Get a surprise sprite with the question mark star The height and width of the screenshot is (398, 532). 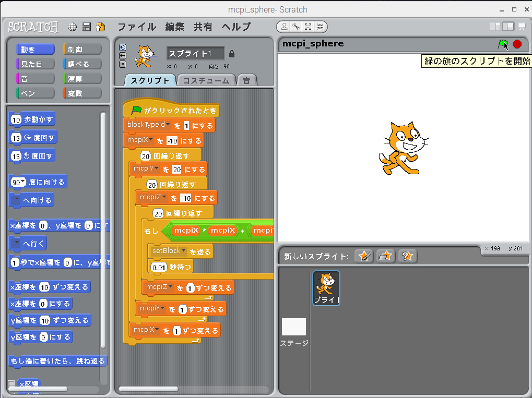click(407, 256)
